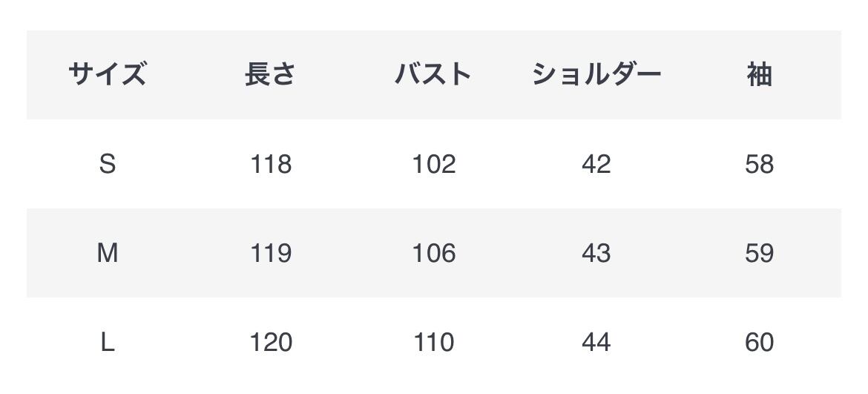Image resolution: width=868 pixels, height=394 pixels.
Task: Select the M size cell
Action: coord(108,254)
